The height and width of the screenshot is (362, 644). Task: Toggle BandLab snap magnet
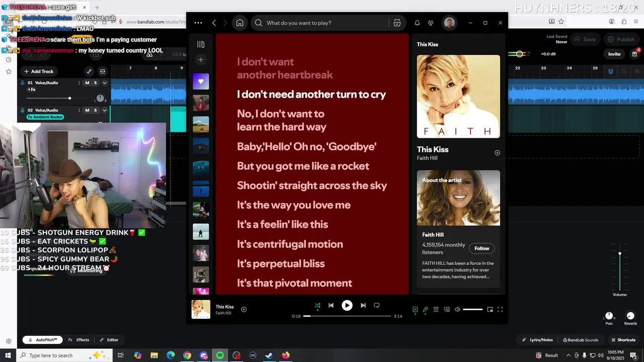(x=611, y=71)
